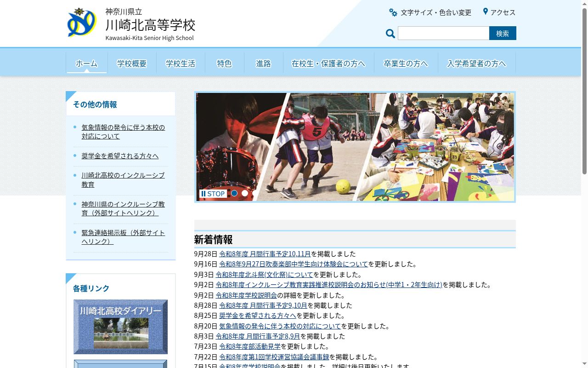
Task: Click the 検索 search button
Action: point(503,33)
